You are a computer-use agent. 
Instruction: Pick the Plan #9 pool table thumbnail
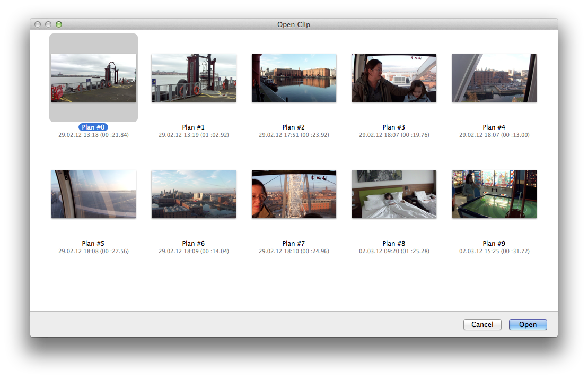pos(494,194)
